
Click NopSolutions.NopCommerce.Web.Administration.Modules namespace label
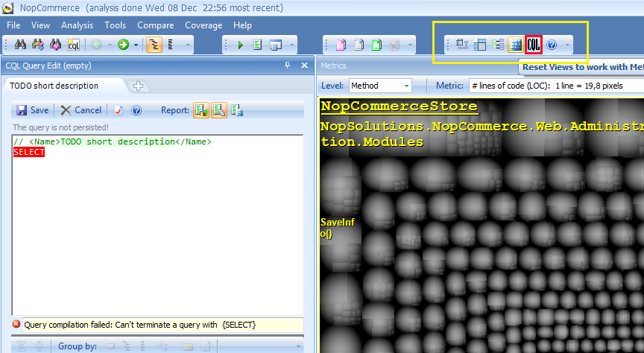pyautogui.click(x=482, y=134)
